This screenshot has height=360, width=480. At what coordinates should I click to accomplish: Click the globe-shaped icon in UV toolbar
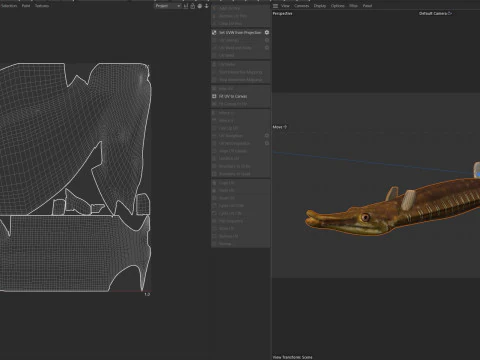click(200, 6)
